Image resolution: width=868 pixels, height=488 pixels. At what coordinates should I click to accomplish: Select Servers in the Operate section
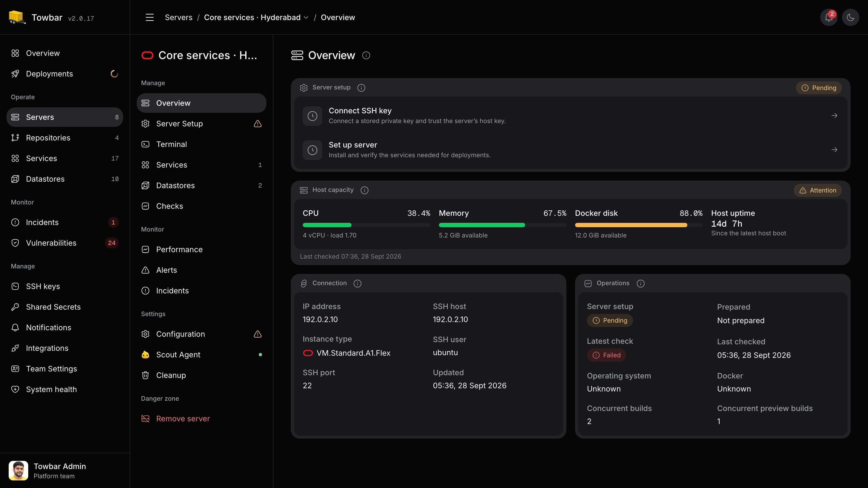click(65, 117)
